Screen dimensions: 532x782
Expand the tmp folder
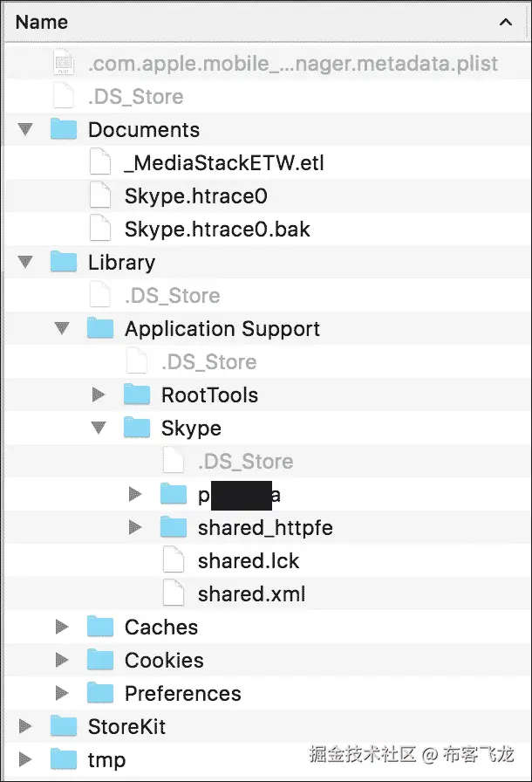(25, 760)
